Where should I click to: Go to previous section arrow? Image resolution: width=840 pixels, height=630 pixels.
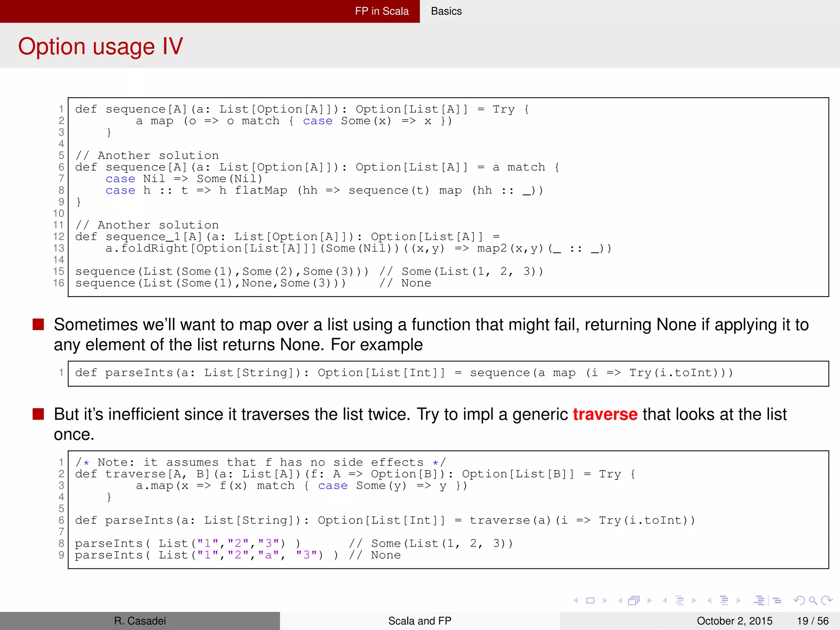(710, 600)
